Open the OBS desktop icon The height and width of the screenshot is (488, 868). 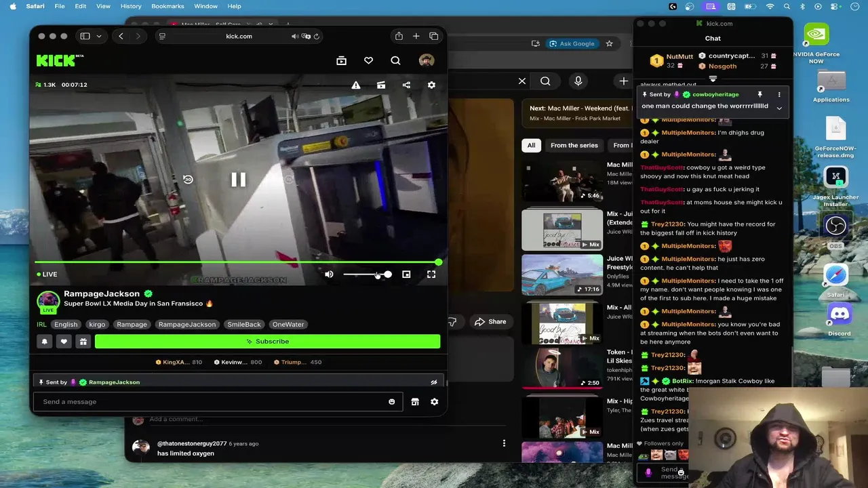835,227
